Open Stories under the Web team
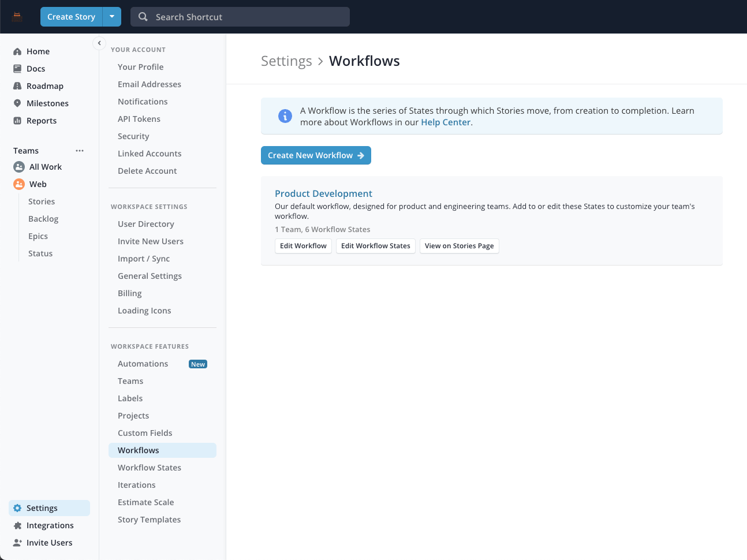 [42, 201]
